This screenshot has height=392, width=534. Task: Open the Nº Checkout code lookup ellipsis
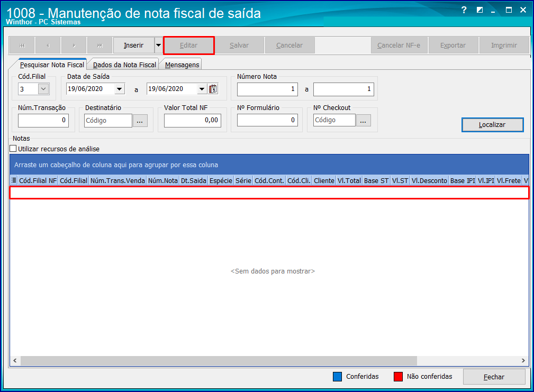click(x=363, y=120)
